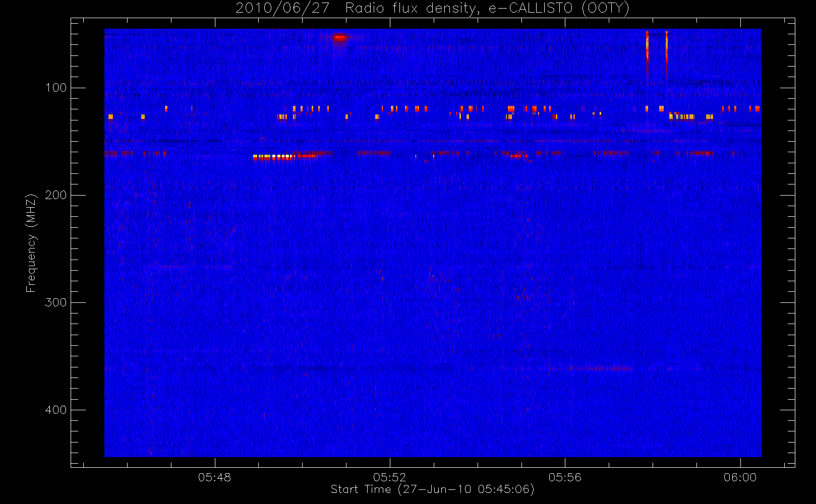The image size is (816, 504).
Task: Click the 05:52 time tick label
Action: pyautogui.click(x=389, y=477)
